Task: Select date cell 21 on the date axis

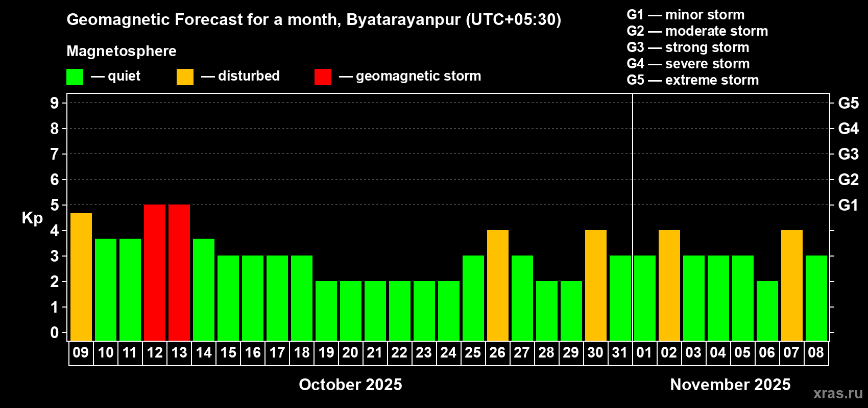Action: pos(375,353)
